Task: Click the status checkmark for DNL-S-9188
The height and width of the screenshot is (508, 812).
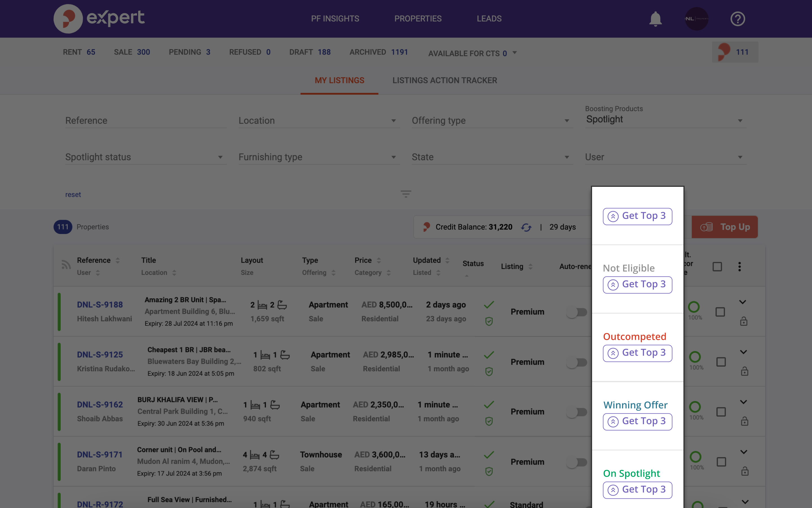Action: 489,305
